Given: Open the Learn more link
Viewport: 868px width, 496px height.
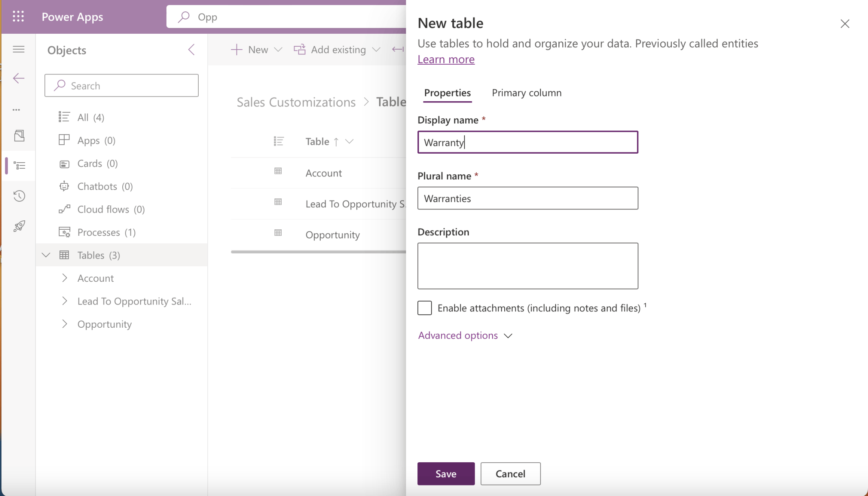Looking at the screenshot, I should [446, 59].
